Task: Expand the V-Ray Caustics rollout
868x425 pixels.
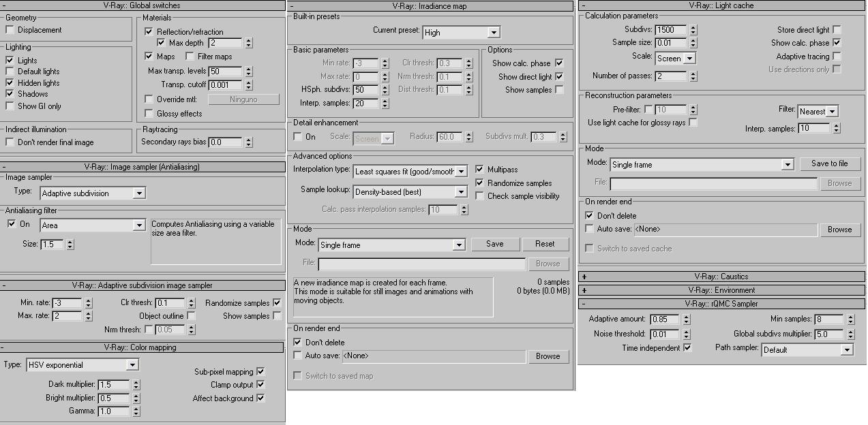Action: click(x=721, y=277)
